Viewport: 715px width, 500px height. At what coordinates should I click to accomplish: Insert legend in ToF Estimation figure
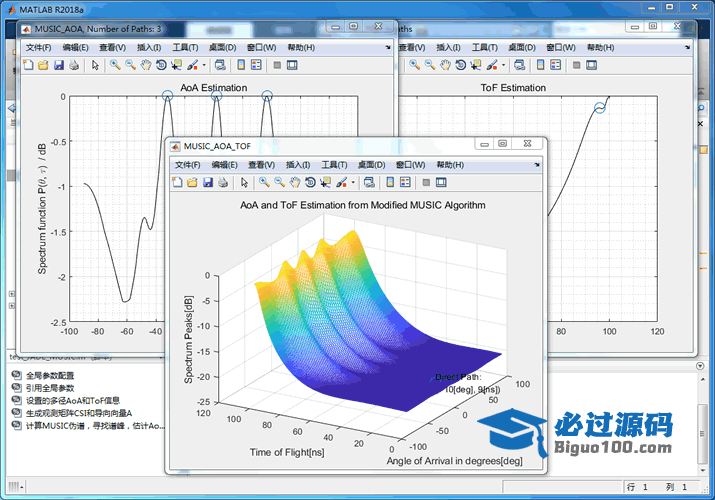point(556,65)
